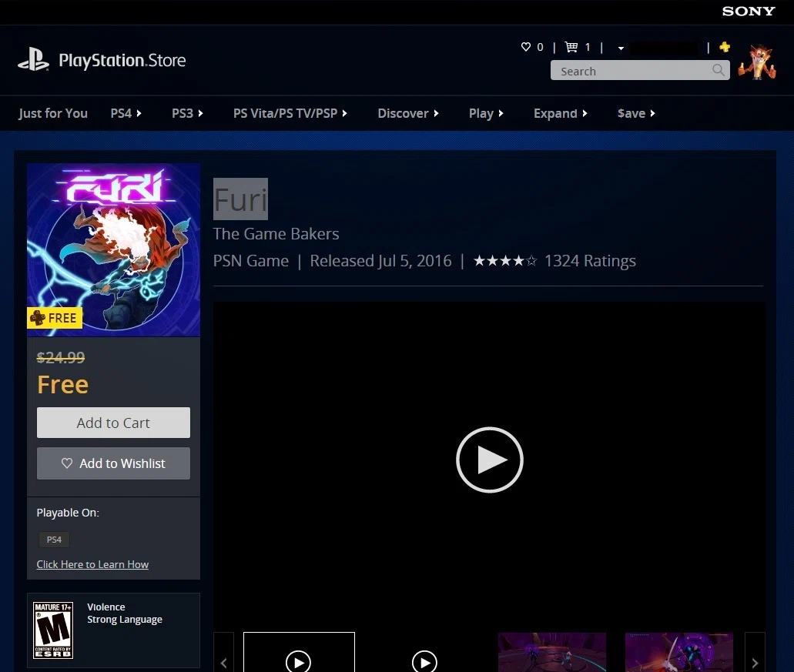794x672 pixels.
Task: Click the ESRB Mature 17+ rating icon
Action: (53, 630)
